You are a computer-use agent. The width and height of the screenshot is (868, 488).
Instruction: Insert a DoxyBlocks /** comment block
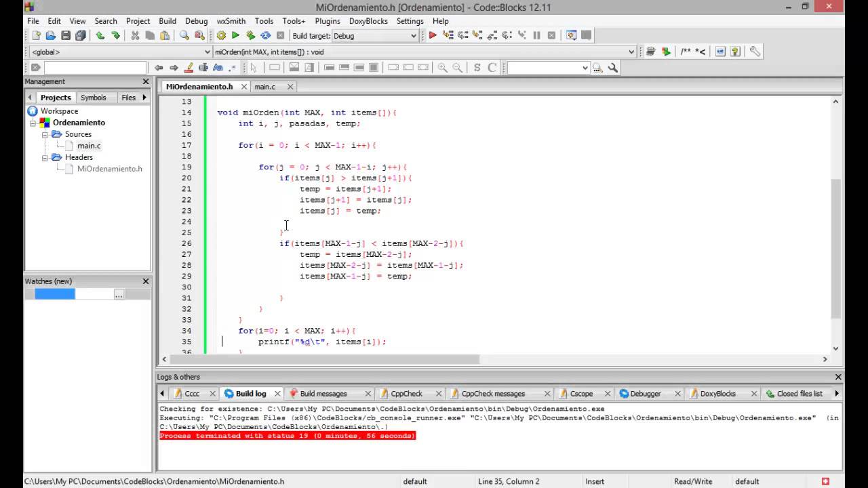(x=686, y=52)
